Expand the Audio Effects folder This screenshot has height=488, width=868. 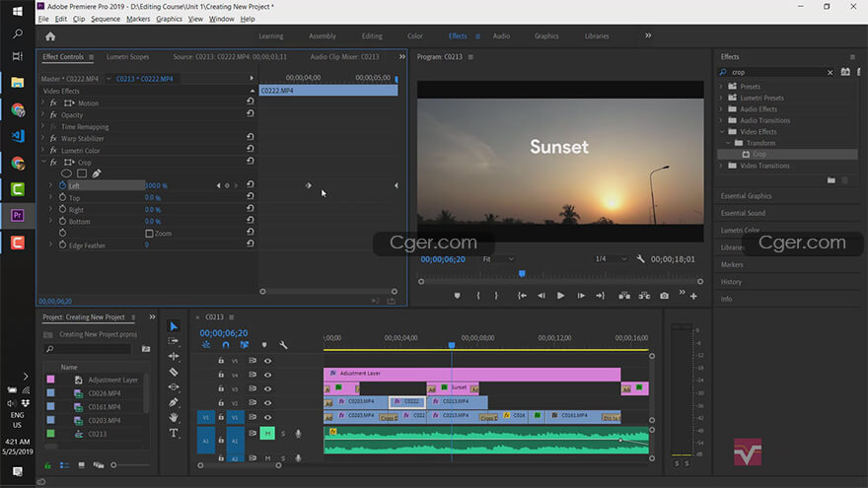tap(721, 109)
